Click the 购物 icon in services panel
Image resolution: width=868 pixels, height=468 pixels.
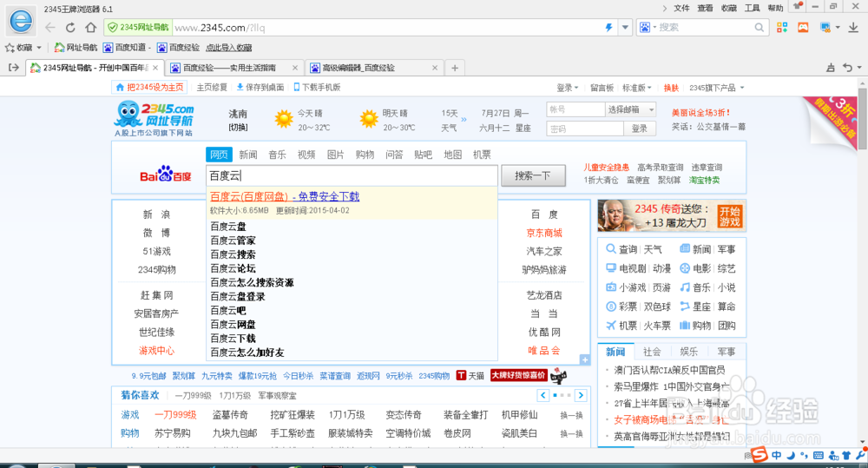685,325
